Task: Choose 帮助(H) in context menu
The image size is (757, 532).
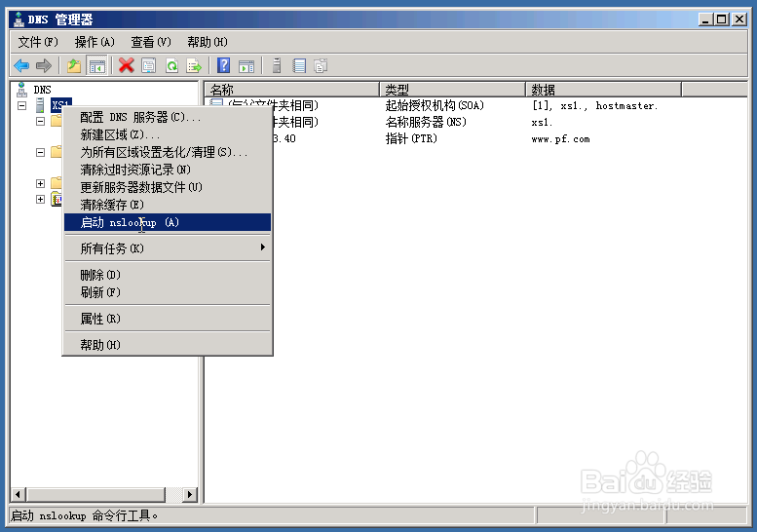Action: pyautogui.click(x=168, y=345)
